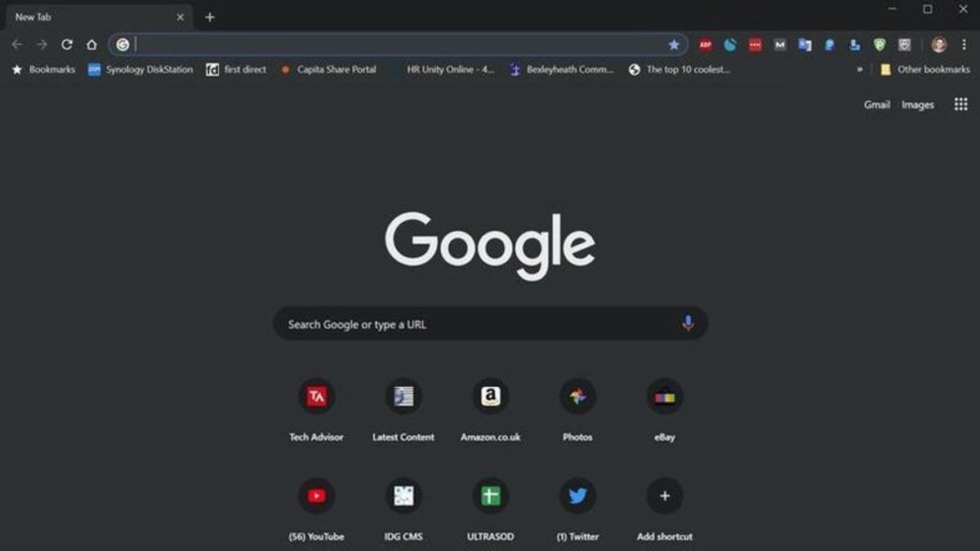980x551 pixels.
Task: Go to Google Images
Action: pos(917,104)
